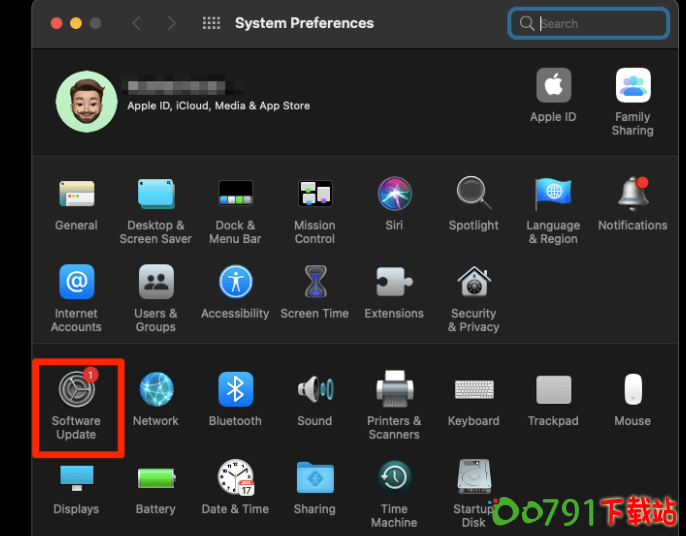Go back with the left chevron
Viewport: 686px width, 536px height.
137,23
